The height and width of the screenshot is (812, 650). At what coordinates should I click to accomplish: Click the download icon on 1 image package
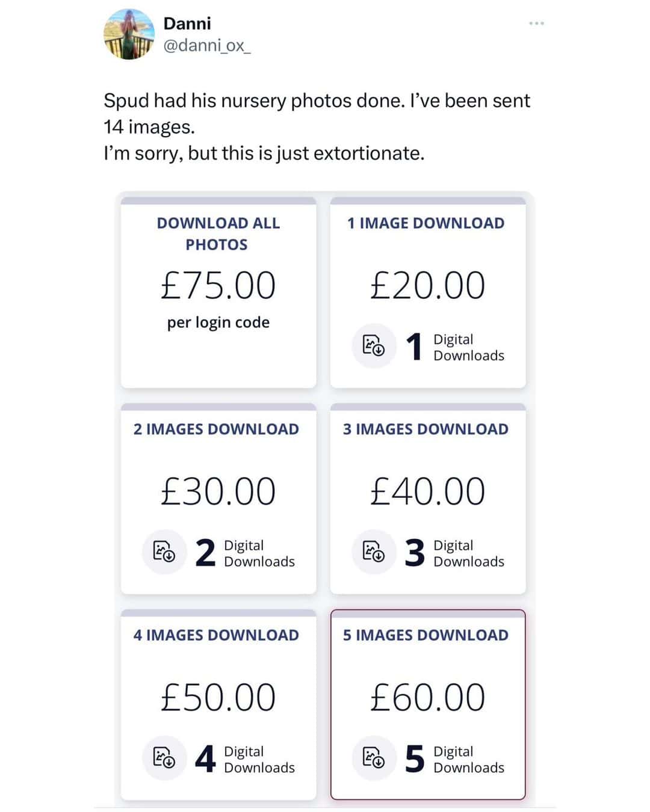click(x=374, y=346)
